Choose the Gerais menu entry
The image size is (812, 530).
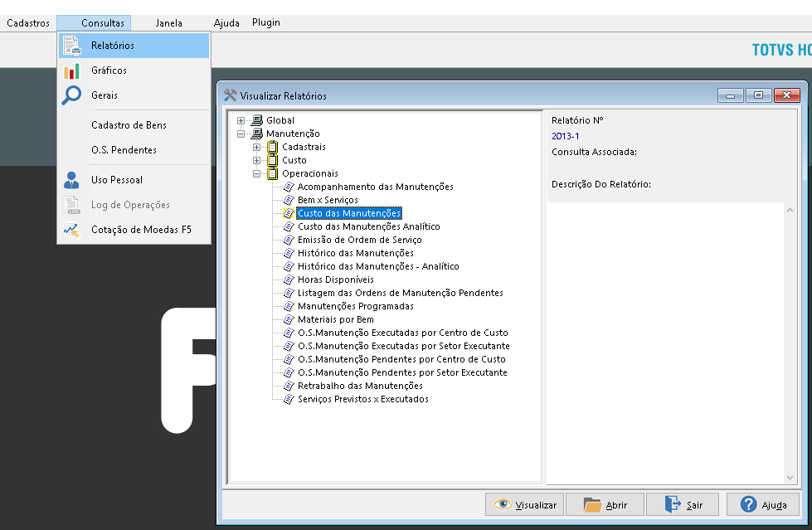click(134, 95)
